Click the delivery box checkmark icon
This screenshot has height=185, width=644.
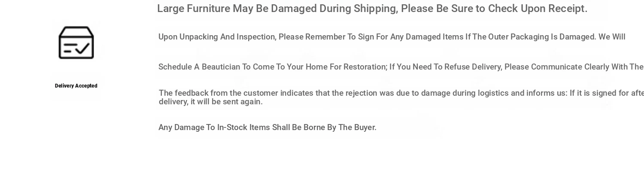point(76,42)
